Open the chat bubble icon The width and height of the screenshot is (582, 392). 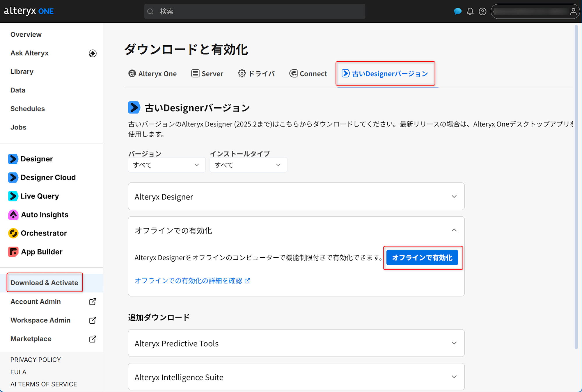pos(458,11)
